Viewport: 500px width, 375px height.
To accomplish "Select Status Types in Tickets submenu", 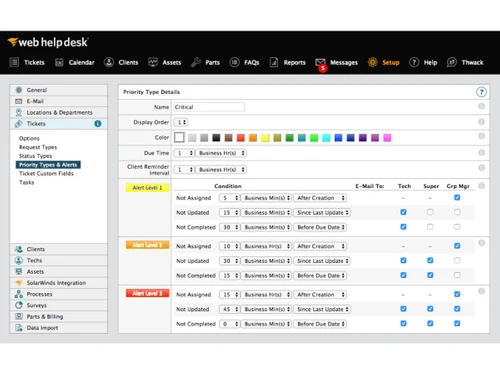I will tap(36, 156).
